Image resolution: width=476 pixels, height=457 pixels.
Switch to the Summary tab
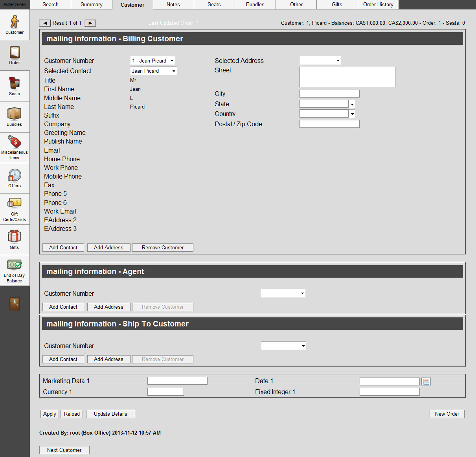pyautogui.click(x=92, y=5)
